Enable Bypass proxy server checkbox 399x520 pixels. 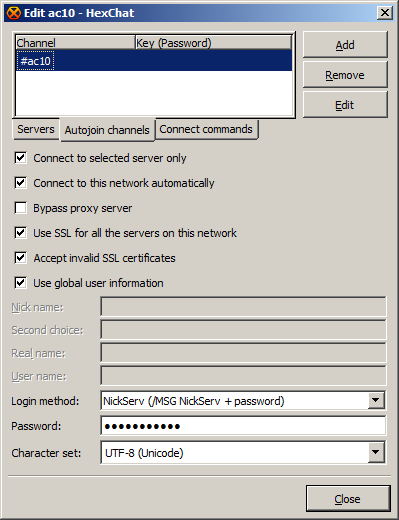pyautogui.click(x=20, y=208)
